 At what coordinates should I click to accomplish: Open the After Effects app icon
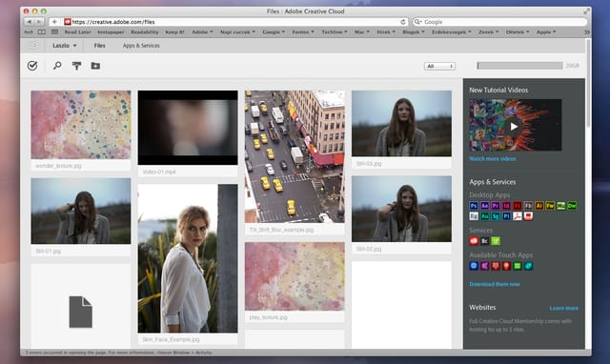pyautogui.click(x=484, y=206)
